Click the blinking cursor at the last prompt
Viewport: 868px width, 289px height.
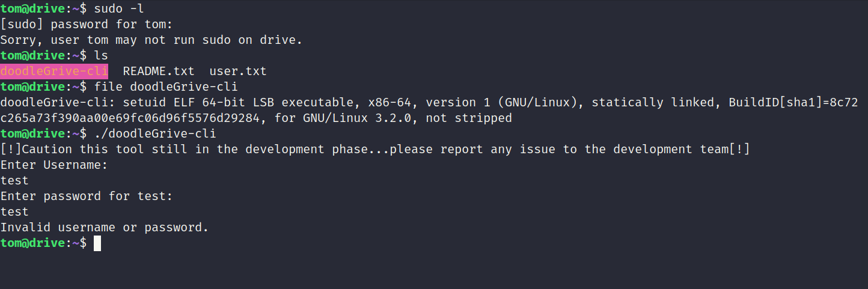click(97, 243)
